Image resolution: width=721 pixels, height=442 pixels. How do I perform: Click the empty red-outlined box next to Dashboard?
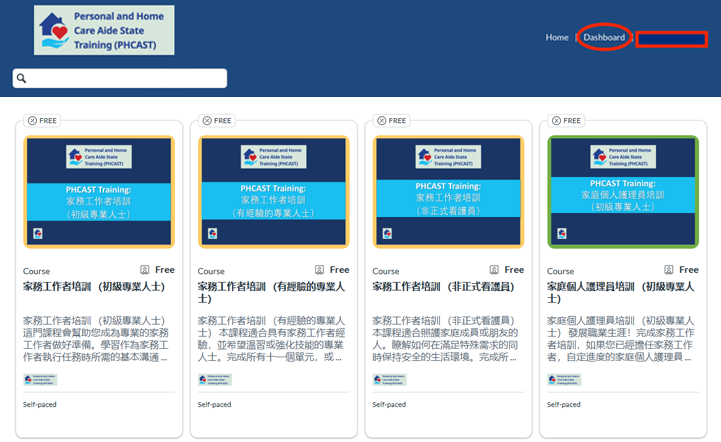(x=671, y=39)
